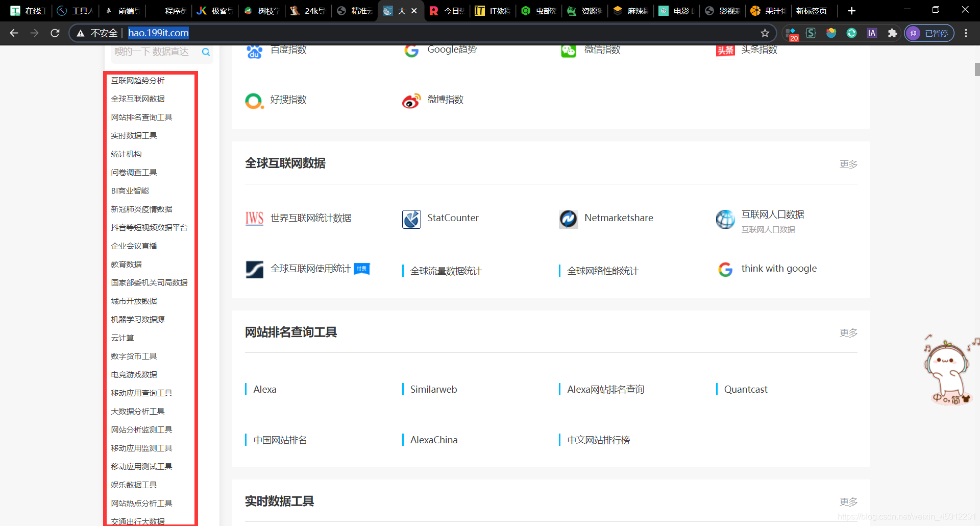Click the Netmarketshare logo icon
980x526 pixels.
click(568, 219)
